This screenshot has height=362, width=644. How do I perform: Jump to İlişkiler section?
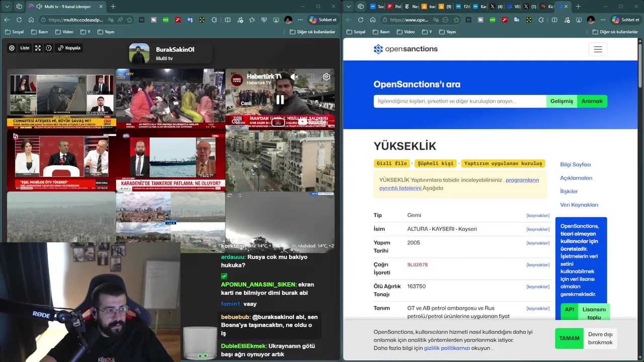(x=569, y=192)
